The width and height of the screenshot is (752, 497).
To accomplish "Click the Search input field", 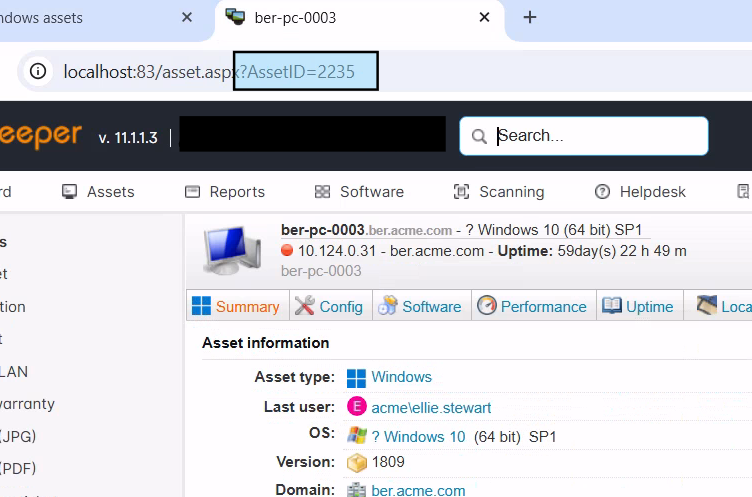I will click(x=584, y=136).
